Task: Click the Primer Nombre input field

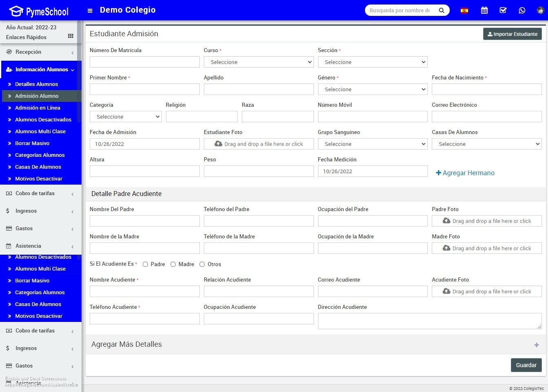Action: [144, 89]
